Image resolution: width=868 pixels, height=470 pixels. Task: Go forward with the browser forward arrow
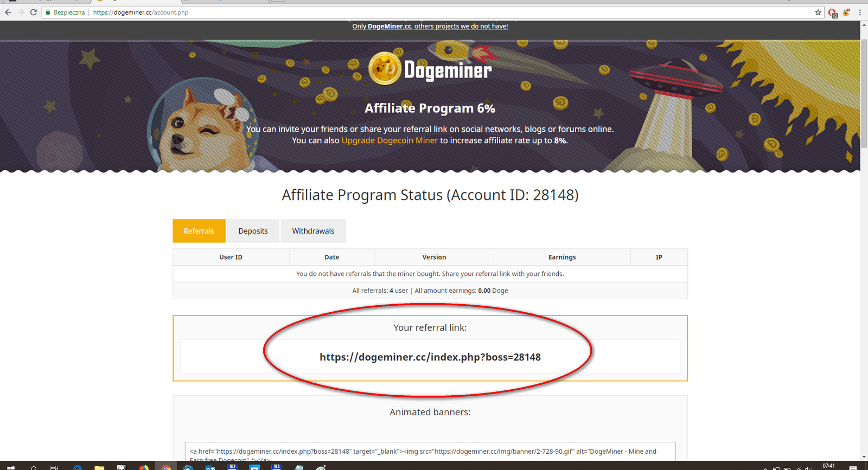pos(21,12)
